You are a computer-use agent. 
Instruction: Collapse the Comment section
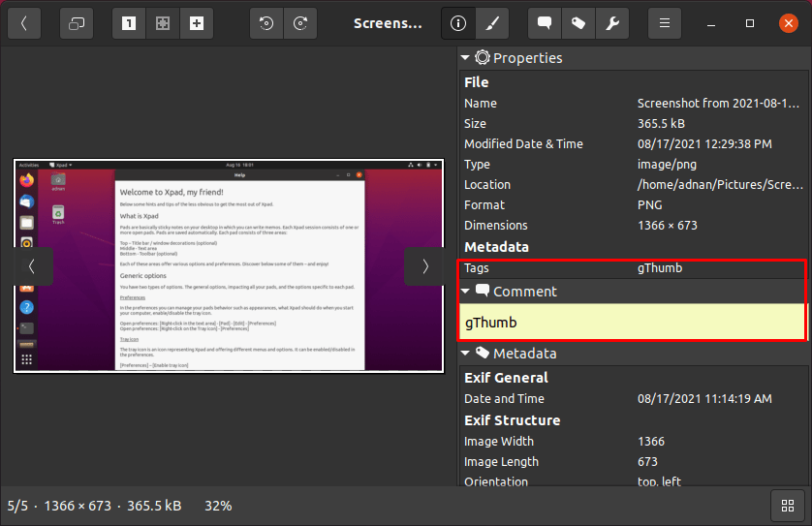pyautogui.click(x=465, y=291)
